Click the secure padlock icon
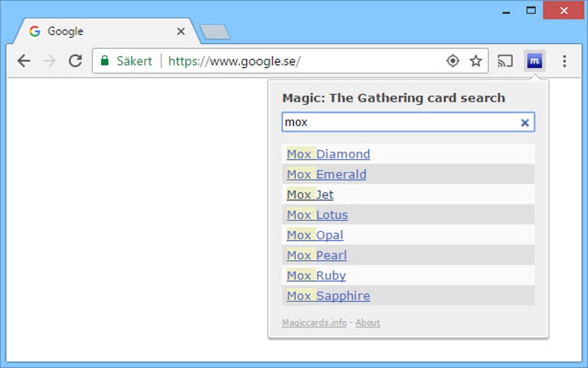The width and height of the screenshot is (588, 368). click(x=105, y=61)
